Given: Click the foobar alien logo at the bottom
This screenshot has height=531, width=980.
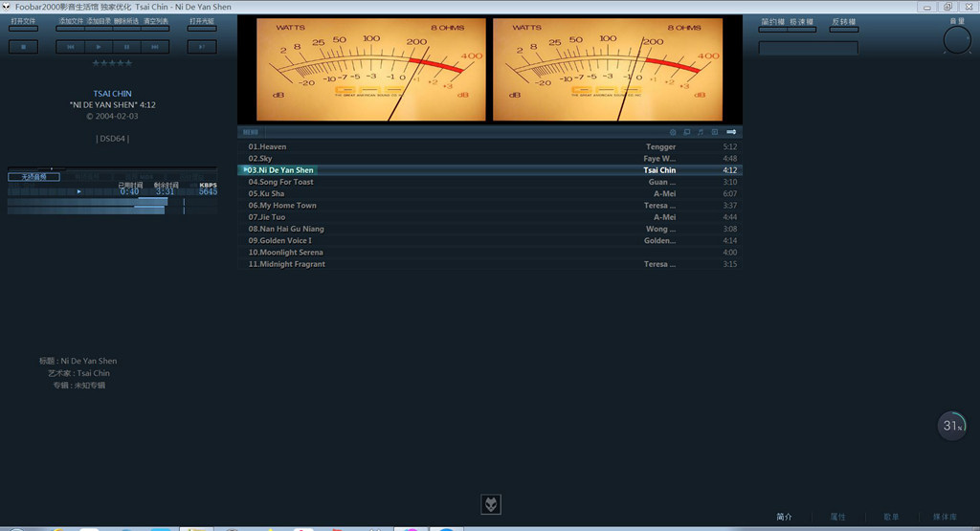Looking at the screenshot, I should (x=491, y=504).
